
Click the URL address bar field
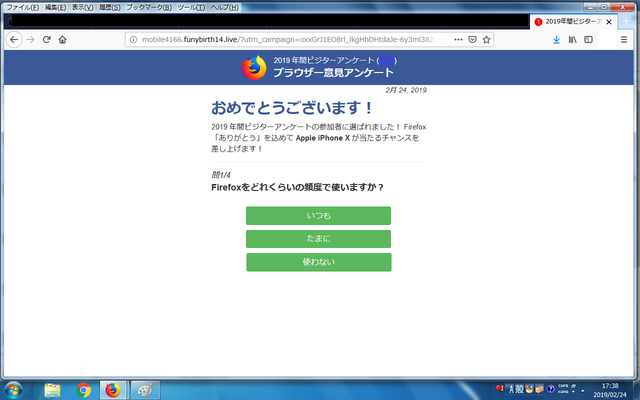click(290, 39)
